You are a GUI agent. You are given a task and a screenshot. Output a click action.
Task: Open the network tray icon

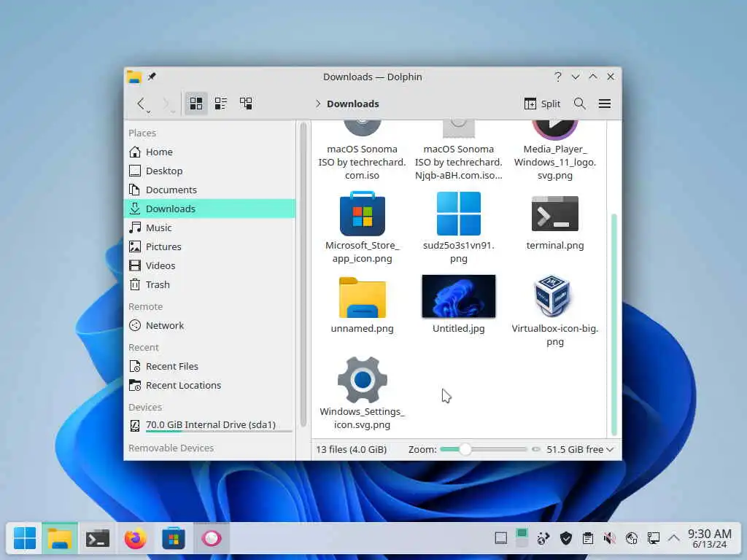631,539
